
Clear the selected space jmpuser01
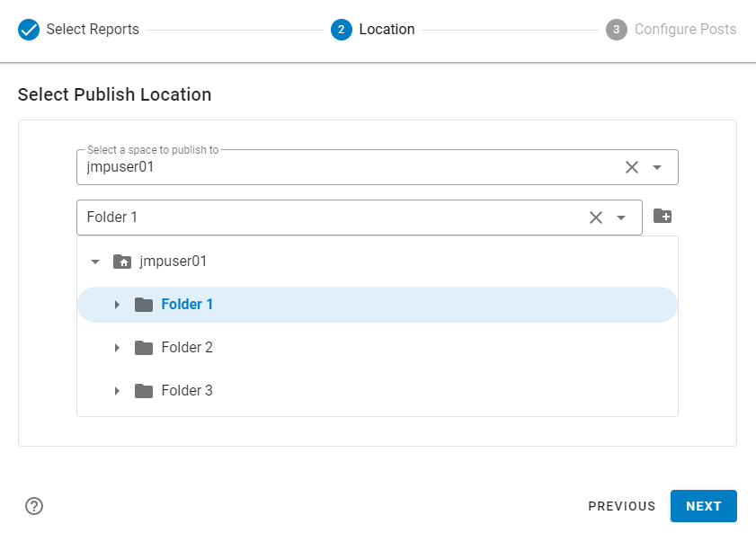click(x=632, y=167)
